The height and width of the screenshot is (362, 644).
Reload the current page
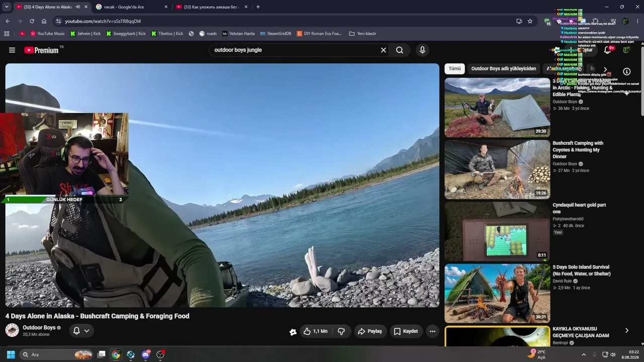(x=32, y=21)
